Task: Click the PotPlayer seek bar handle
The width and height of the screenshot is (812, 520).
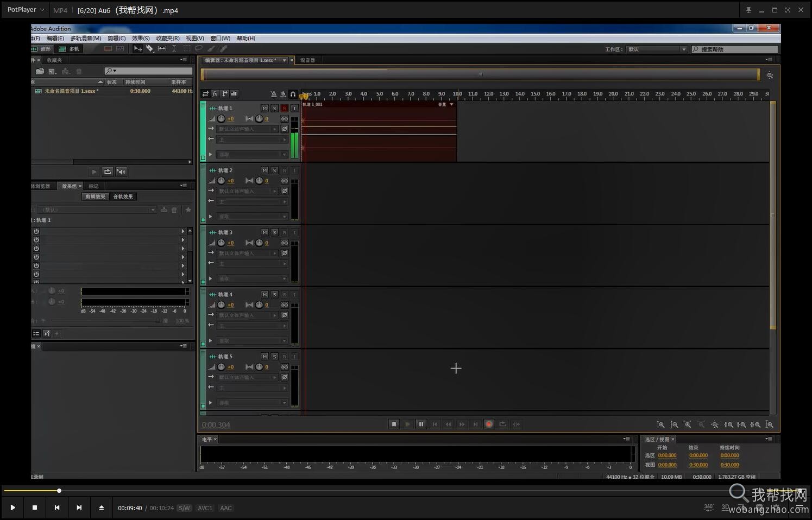Action: point(59,491)
